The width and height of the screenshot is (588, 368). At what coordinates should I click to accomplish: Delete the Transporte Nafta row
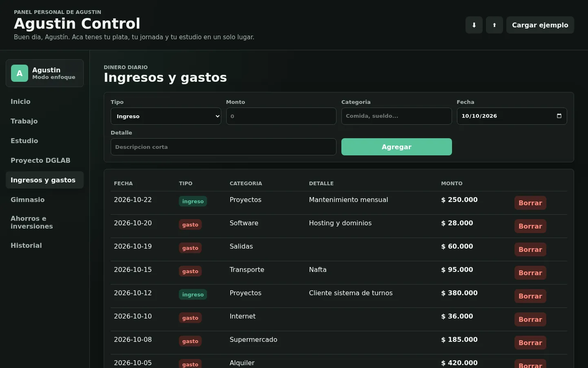click(x=530, y=273)
